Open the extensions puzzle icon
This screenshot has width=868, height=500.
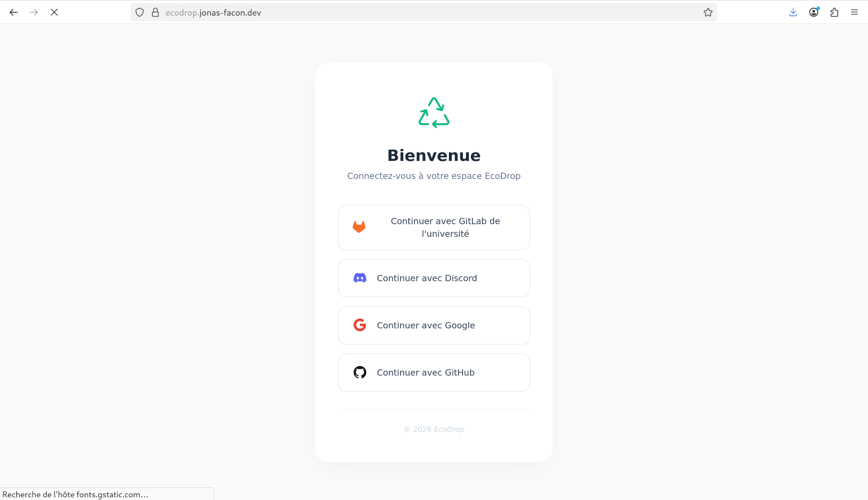pos(834,13)
